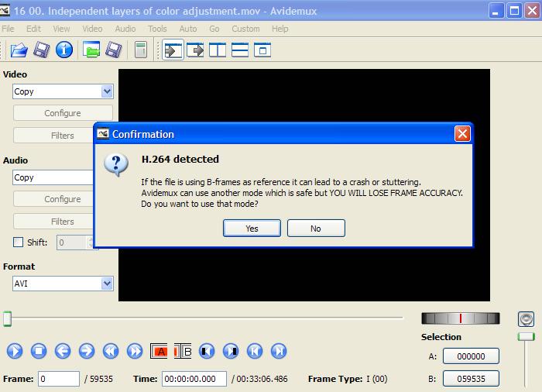Click the jog shuttle wheel control
The height and width of the screenshot is (392, 542).
tap(461, 318)
